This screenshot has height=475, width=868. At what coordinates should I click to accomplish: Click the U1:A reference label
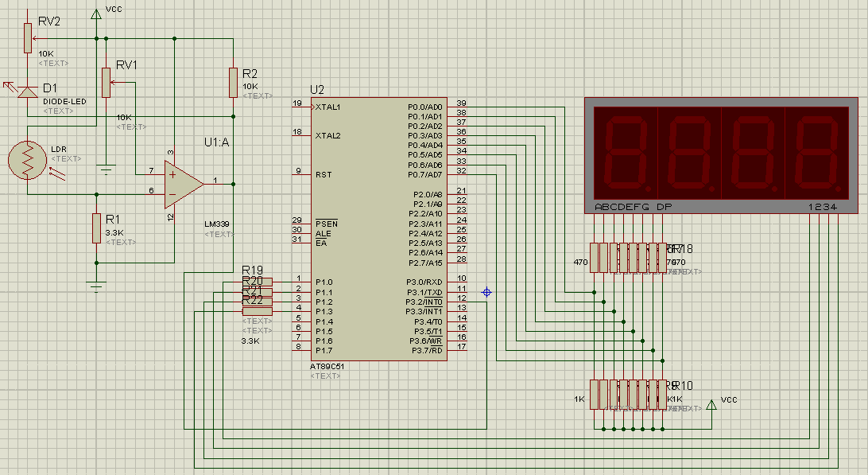pyautogui.click(x=216, y=142)
